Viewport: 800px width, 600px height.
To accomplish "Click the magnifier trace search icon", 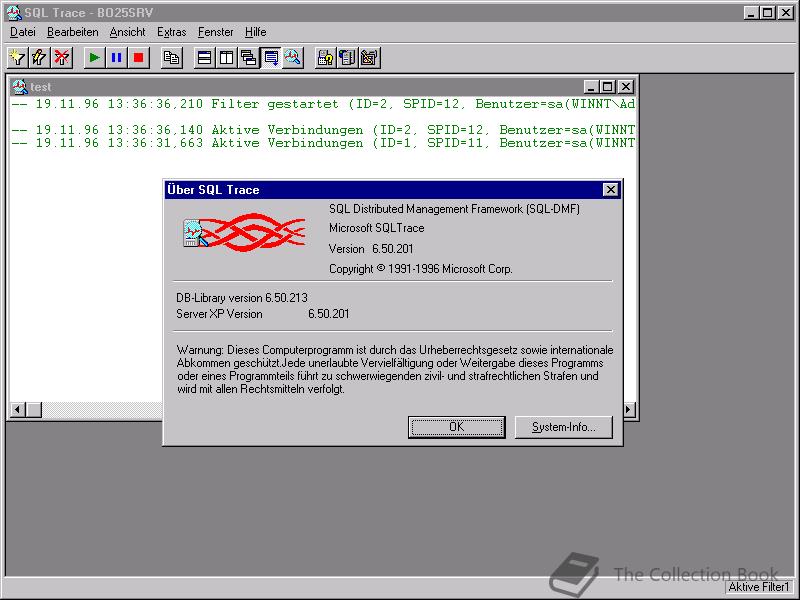I will (292, 58).
